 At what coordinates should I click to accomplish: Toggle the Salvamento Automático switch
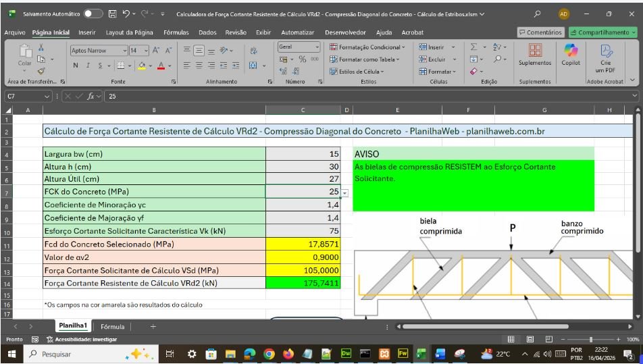point(93,14)
